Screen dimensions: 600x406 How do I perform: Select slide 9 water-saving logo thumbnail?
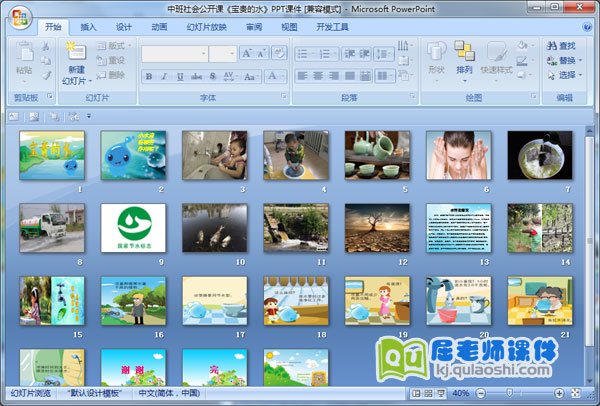tap(133, 228)
